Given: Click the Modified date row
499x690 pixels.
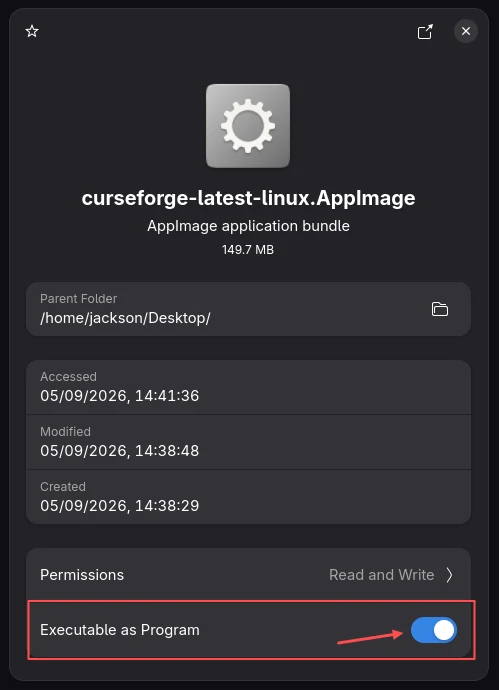Looking at the screenshot, I should tap(249, 442).
